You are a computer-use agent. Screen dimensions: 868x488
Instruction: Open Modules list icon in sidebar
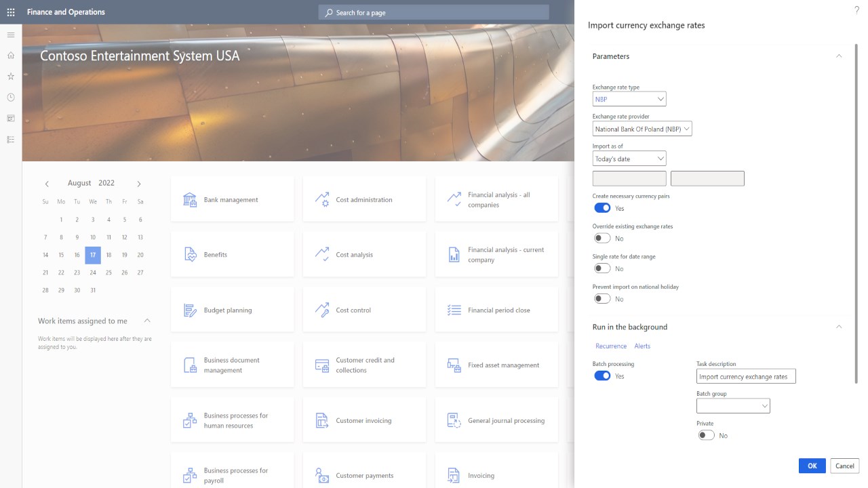[11, 140]
